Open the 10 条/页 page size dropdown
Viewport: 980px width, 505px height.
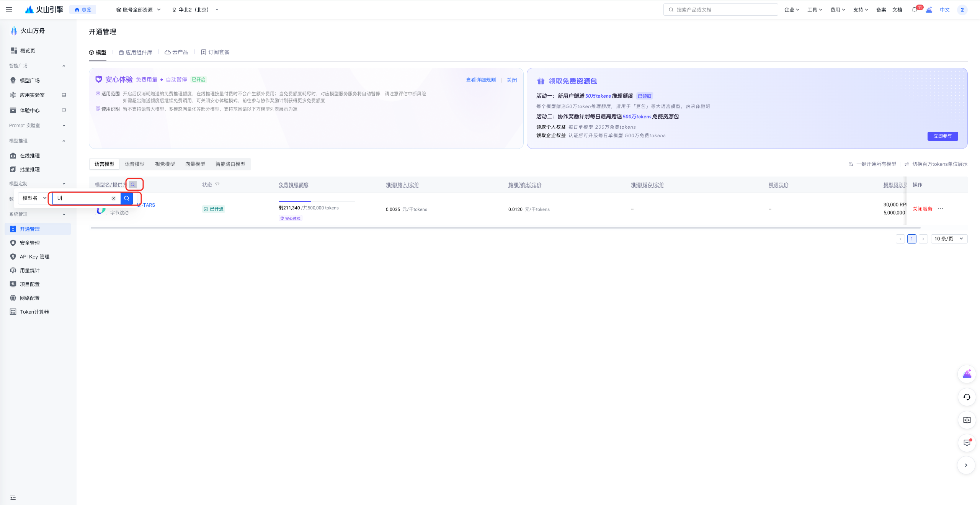(949, 239)
